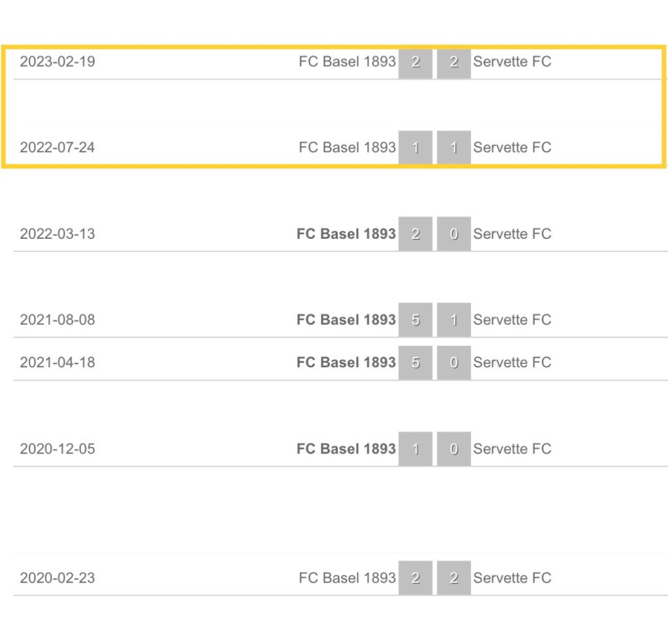
Task: Select the 2022-03-13 match date
Action: (57, 234)
